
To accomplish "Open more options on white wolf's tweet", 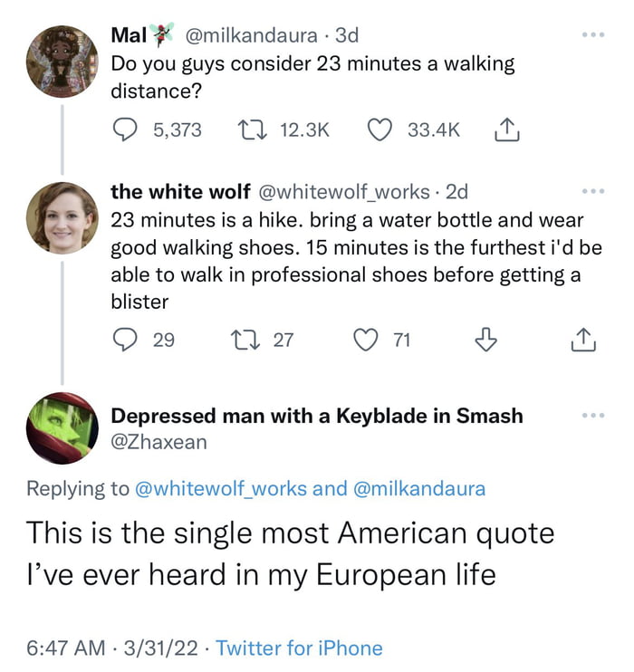I will [593, 191].
